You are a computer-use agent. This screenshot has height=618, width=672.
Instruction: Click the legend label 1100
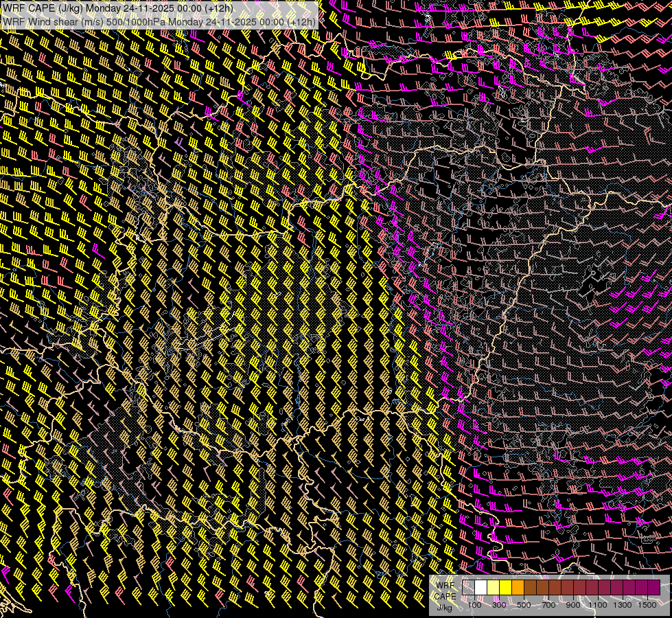[x=597, y=605]
